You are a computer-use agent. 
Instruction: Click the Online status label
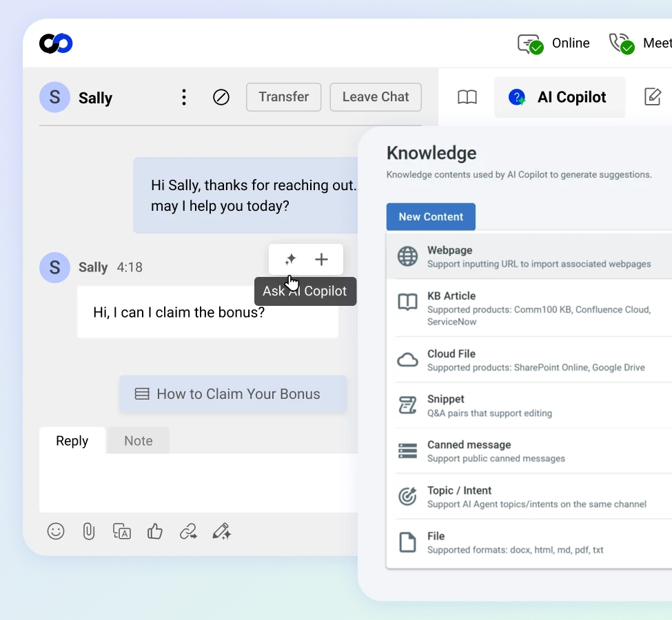tap(571, 43)
